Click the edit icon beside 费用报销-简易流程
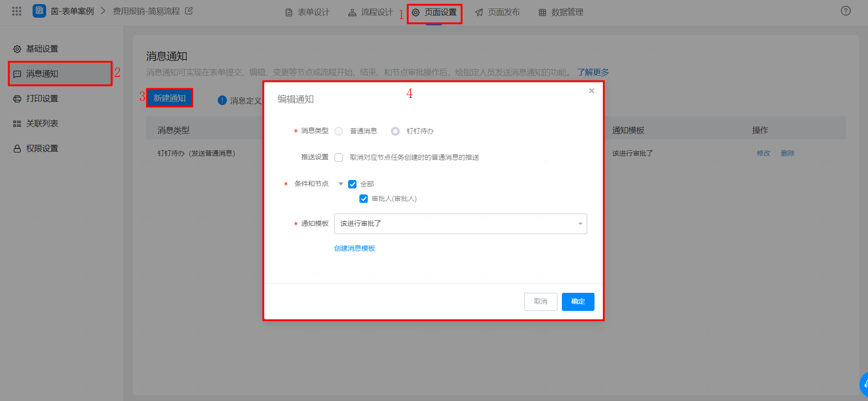The width and height of the screenshot is (868, 401). tap(189, 11)
